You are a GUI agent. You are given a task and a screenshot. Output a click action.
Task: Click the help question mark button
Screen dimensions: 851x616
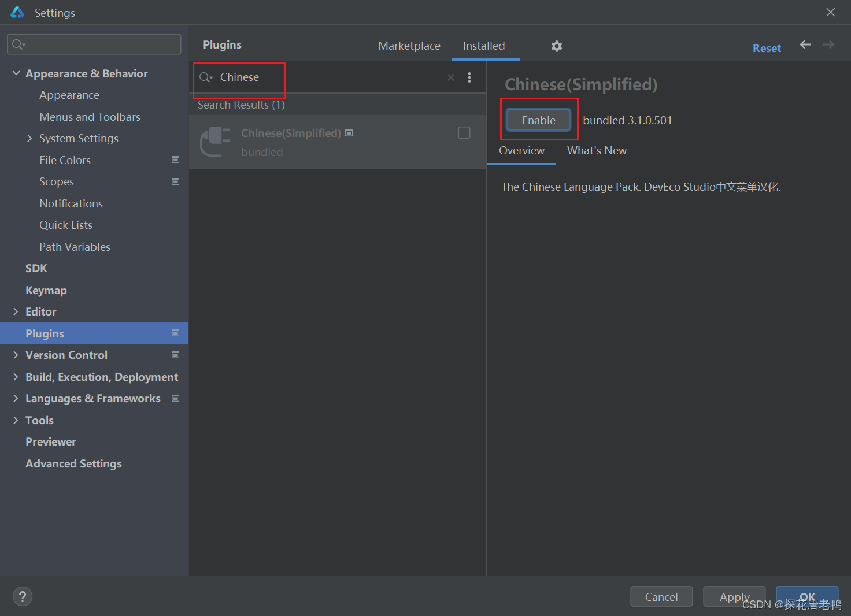tap(23, 596)
